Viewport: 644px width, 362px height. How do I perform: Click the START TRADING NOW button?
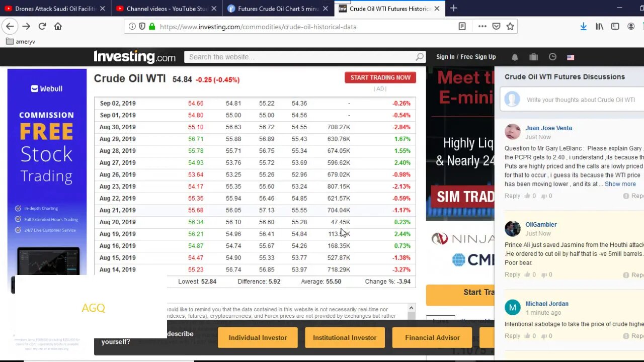pos(380,77)
